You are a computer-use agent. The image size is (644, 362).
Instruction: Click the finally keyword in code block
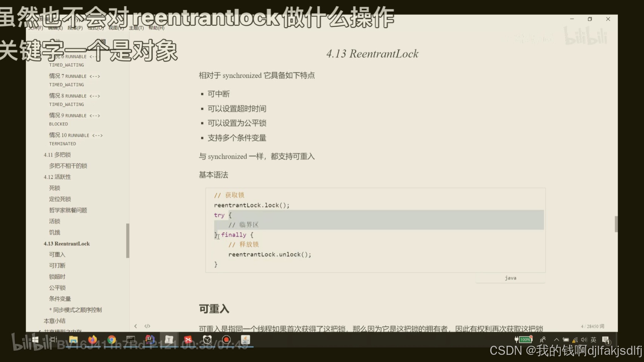(234, 235)
